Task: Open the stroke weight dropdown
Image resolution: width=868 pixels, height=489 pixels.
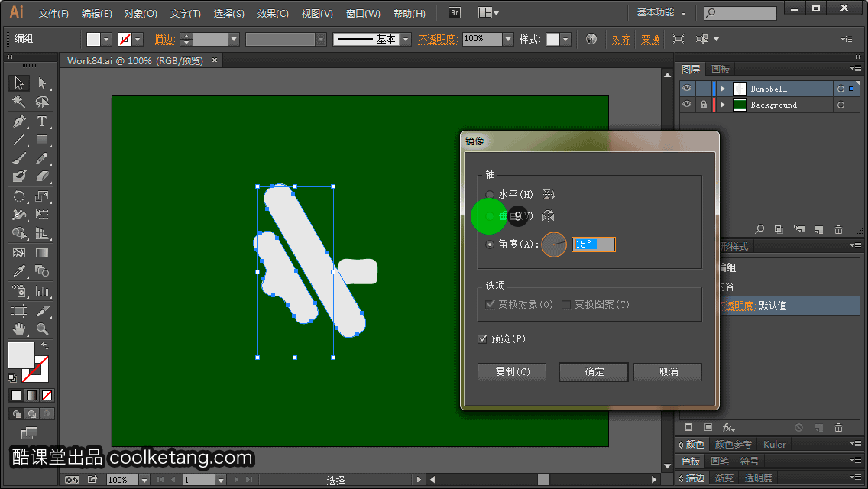Action: [x=234, y=39]
